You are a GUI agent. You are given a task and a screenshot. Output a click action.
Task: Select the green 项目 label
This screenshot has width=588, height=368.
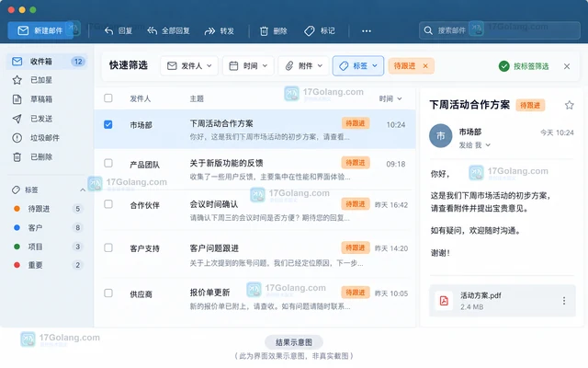pos(47,247)
